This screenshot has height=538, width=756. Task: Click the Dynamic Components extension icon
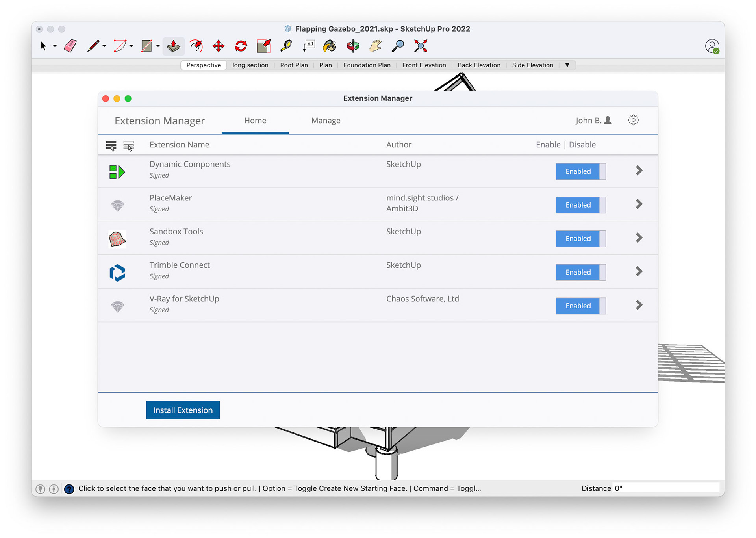point(117,172)
